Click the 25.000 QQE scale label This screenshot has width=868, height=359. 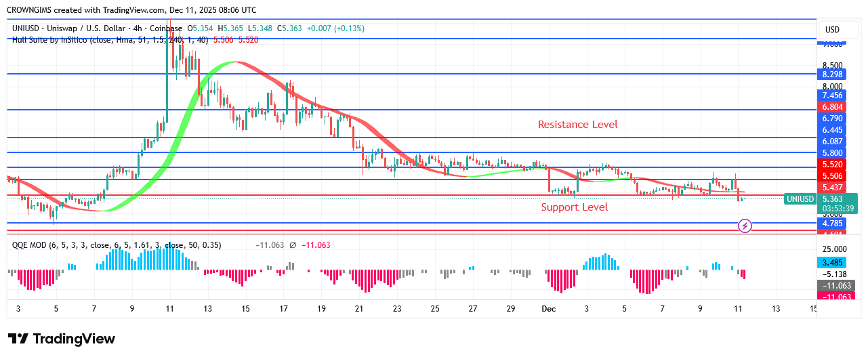point(834,249)
